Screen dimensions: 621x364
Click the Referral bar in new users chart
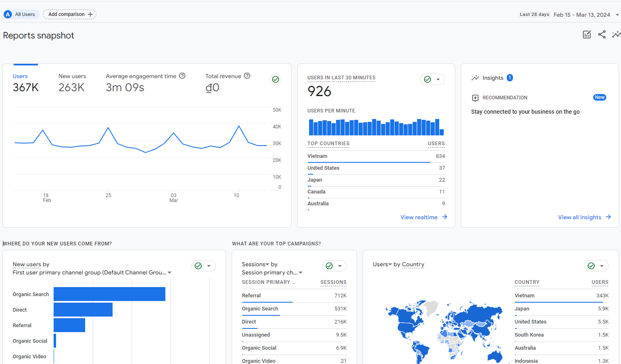[69, 325]
